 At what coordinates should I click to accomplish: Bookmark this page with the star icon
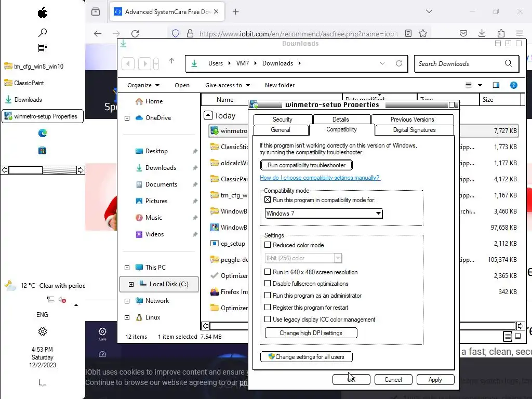[423, 33]
